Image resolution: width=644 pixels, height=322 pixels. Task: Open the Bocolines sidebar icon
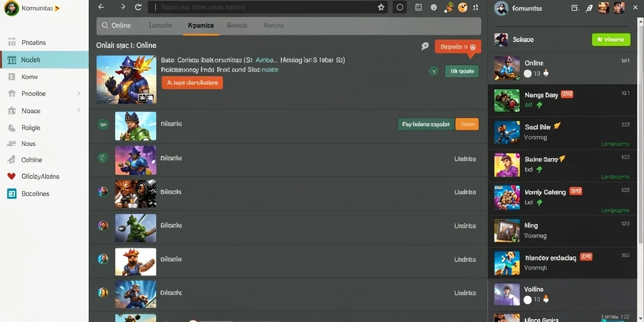11,194
